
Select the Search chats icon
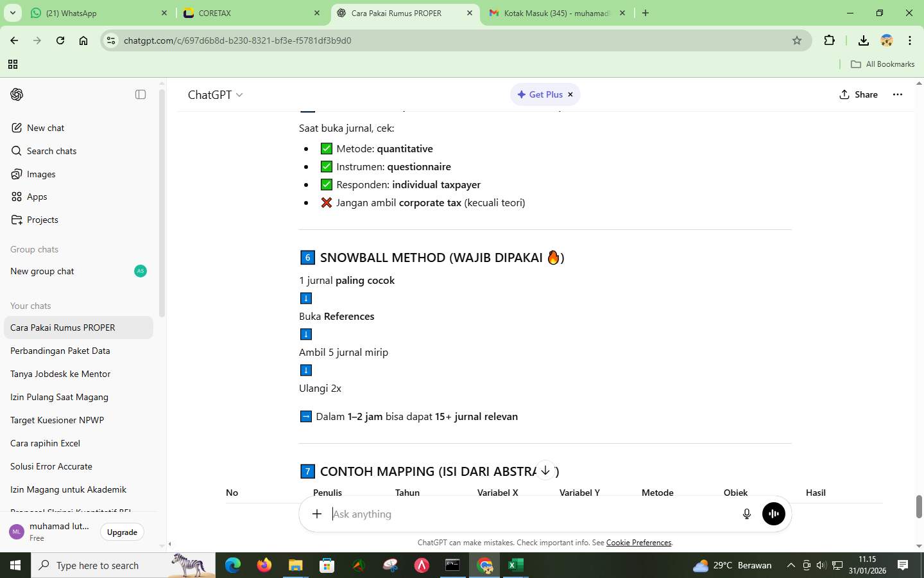(51, 151)
